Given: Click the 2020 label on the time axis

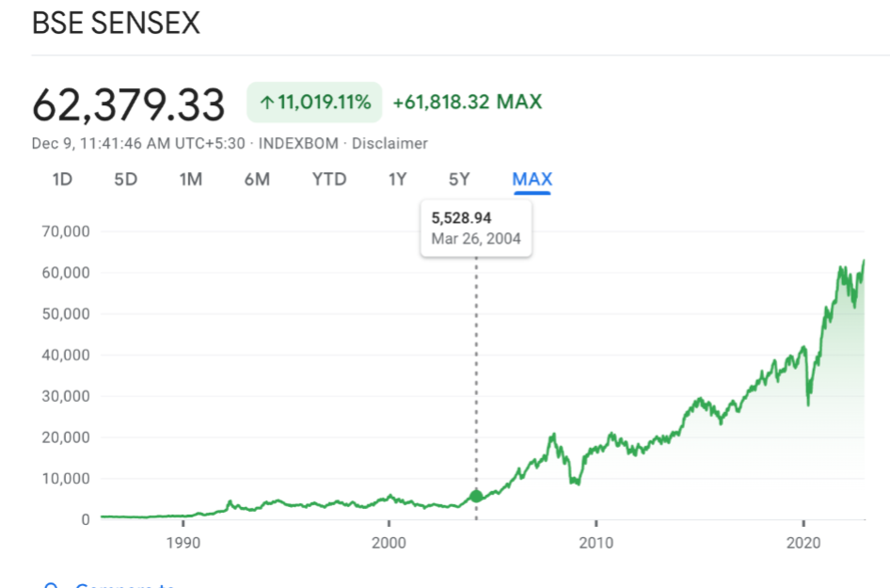Looking at the screenshot, I should pos(803,543).
